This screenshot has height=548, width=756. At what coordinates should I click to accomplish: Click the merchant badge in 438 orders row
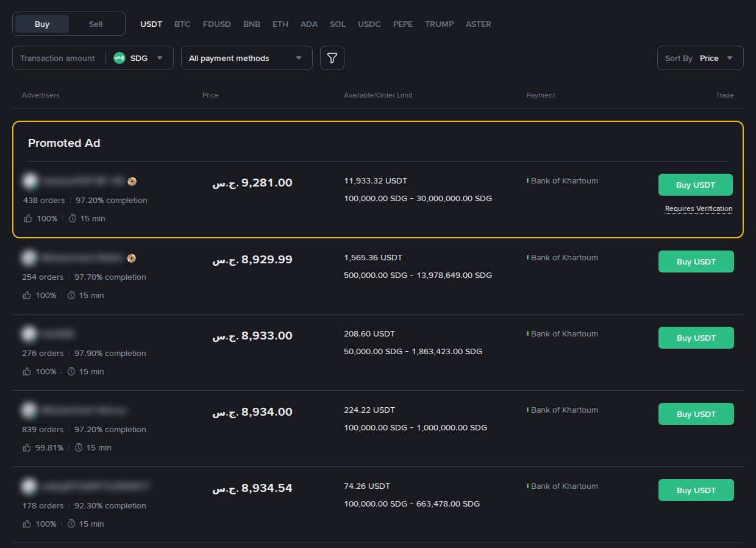[132, 181]
